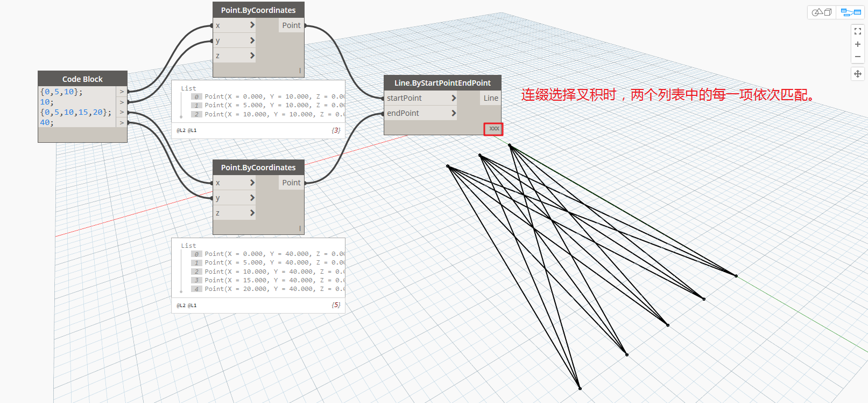Expand startPoint port chevron
868x403 pixels.
pos(454,98)
